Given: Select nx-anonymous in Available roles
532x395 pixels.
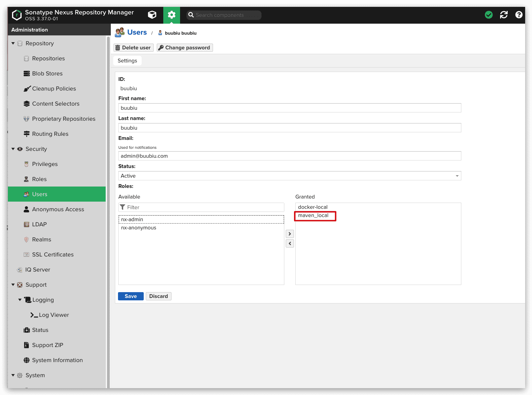Looking at the screenshot, I should tap(139, 228).
